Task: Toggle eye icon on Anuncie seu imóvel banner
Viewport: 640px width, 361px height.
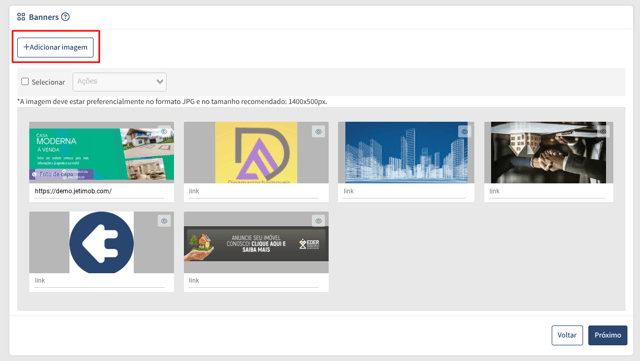Action: click(x=318, y=221)
